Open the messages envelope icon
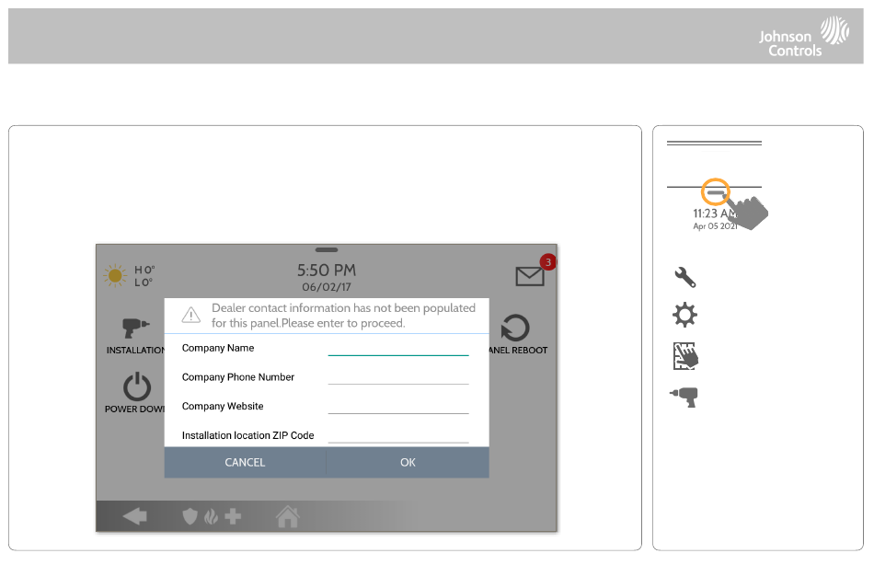874x588 pixels. [530, 276]
